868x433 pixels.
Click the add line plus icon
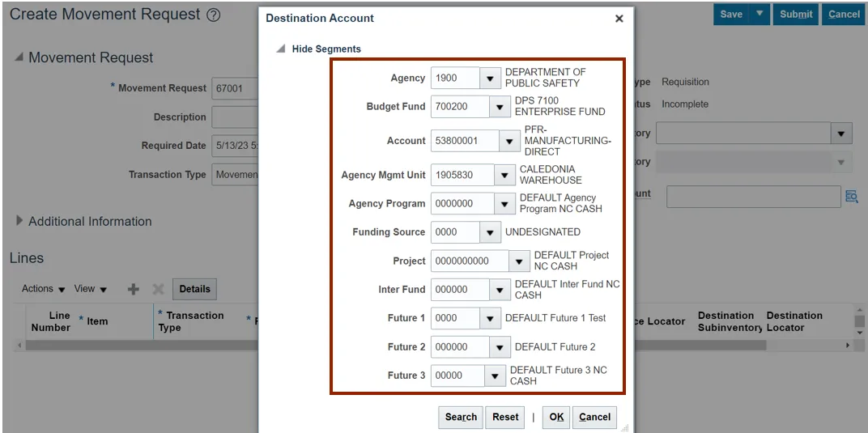134,289
